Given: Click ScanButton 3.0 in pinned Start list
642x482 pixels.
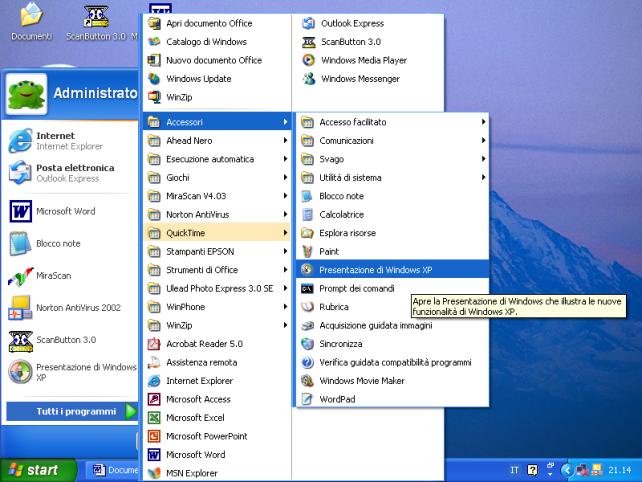Looking at the screenshot, I should coord(72,340).
